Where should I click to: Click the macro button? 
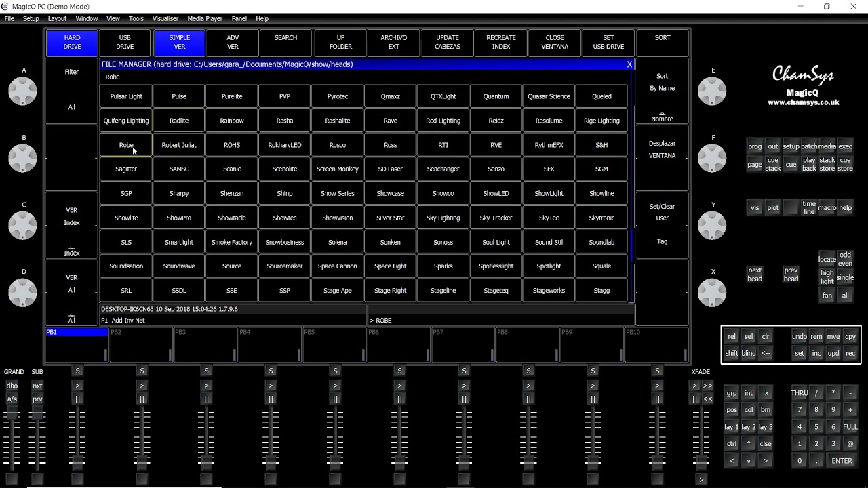[827, 208]
